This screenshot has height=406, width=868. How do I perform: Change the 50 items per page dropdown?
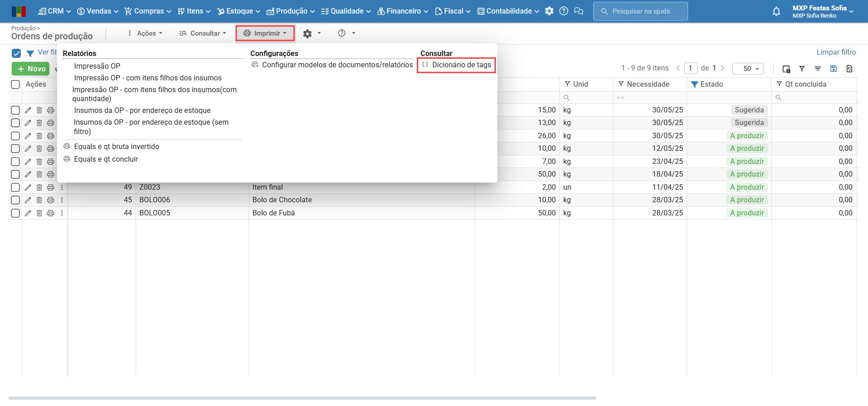(x=748, y=69)
